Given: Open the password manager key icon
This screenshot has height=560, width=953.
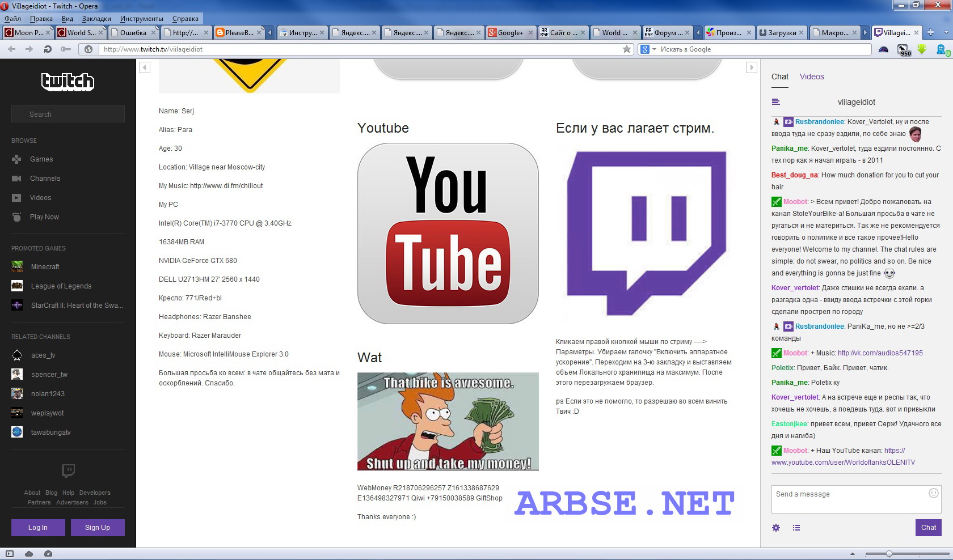Looking at the screenshot, I should [66, 49].
